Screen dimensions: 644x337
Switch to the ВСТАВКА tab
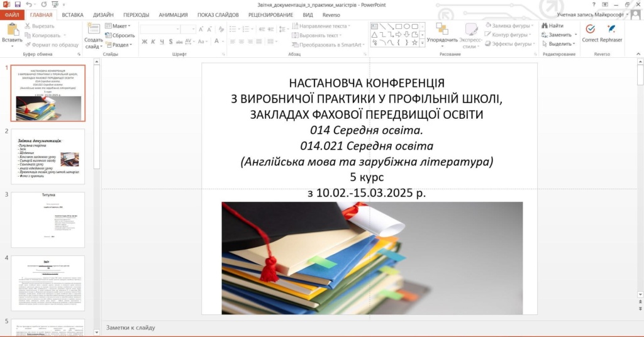coord(73,15)
